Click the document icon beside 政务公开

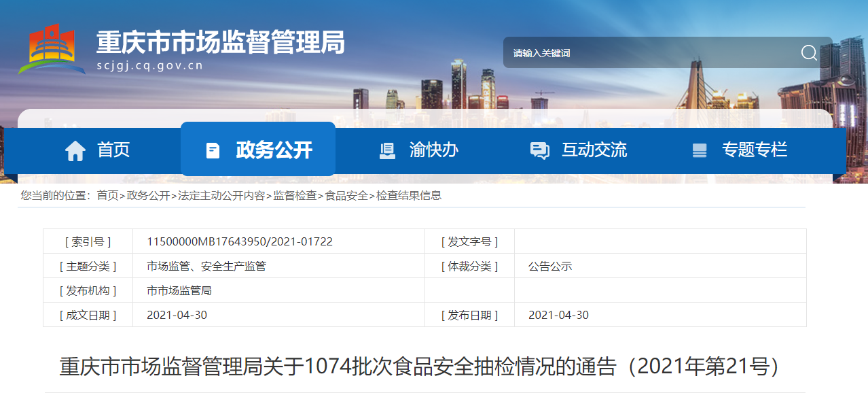(x=213, y=150)
